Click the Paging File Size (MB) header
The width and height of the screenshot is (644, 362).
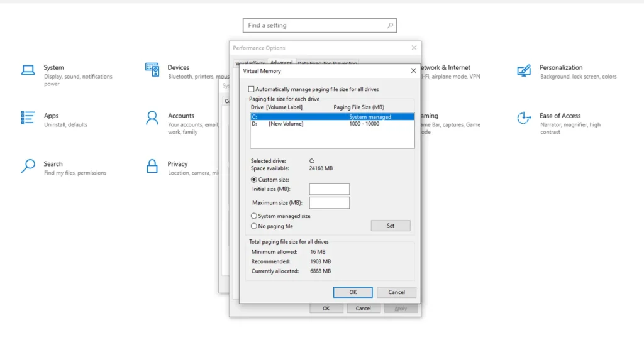click(x=358, y=107)
